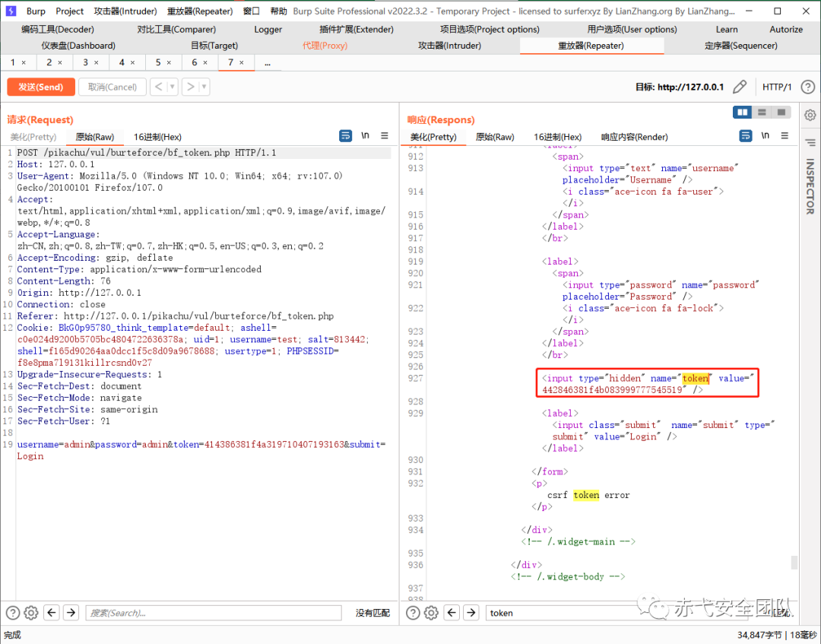The image size is (821, 644).
Task: Open request search settings gear
Action: [x=31, y=613]
